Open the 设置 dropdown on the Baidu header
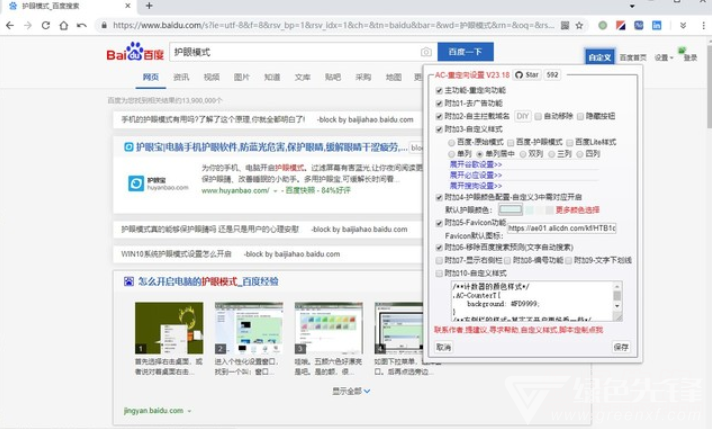This screenshot has width=712, height=429. coord(663,58)
